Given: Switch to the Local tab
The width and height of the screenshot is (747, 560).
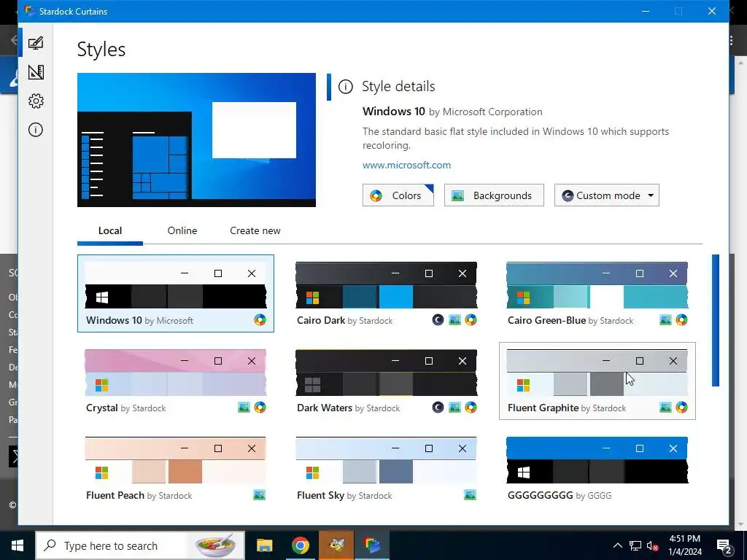Looking at the screenshot, I should click(x=110, y=231).
